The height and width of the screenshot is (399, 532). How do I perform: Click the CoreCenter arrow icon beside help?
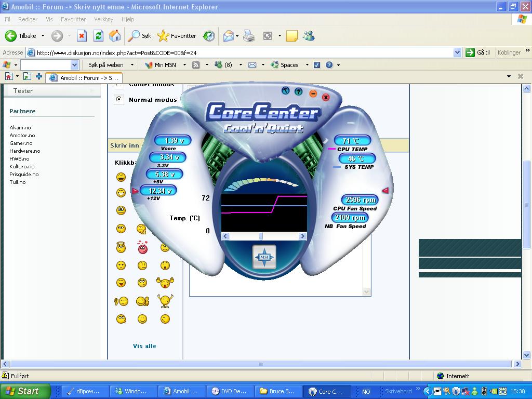(285, 90)
